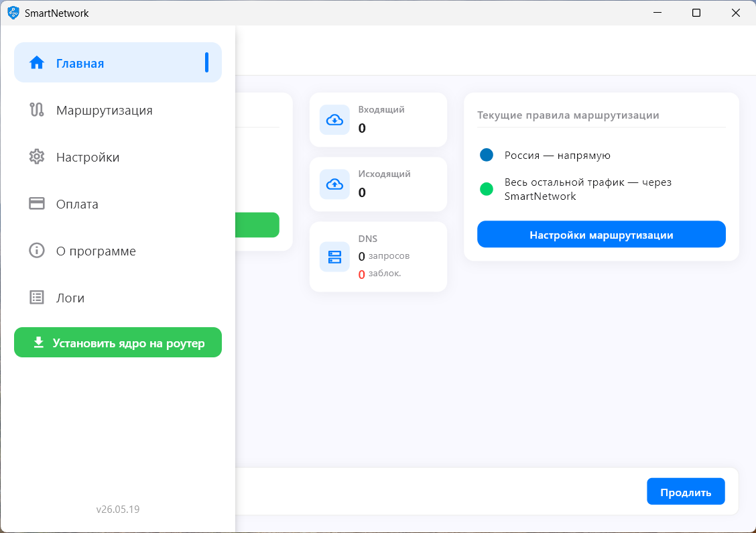This screenshot has height=533, width=756.
Task: Click the Текущие правила маршрутизации heading
Action: click(x=568, y=115)
